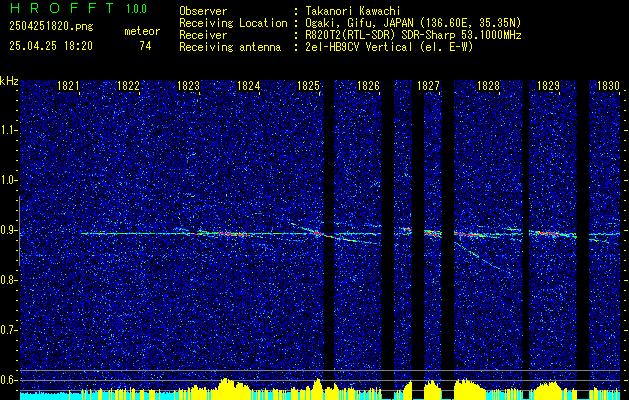The height and width of the screenshot is (400, 629).
Task: Click the descending echo trace below 1828
Action: coord(479,256)
